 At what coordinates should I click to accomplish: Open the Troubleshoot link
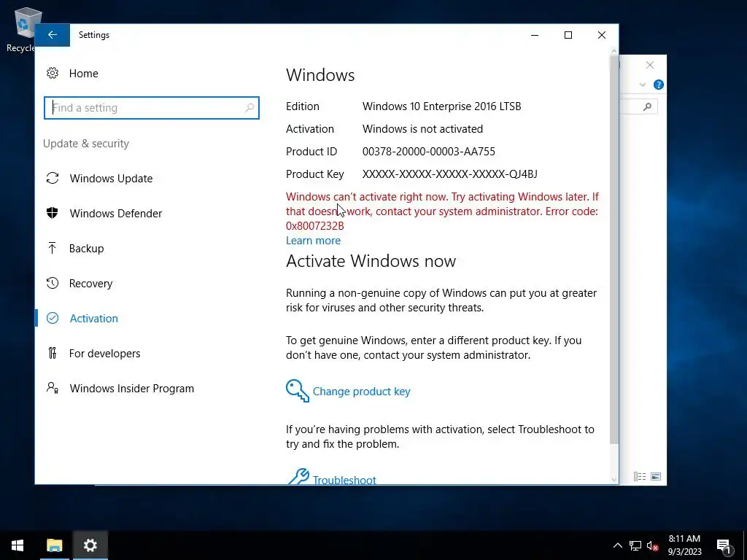click(344, 480)
